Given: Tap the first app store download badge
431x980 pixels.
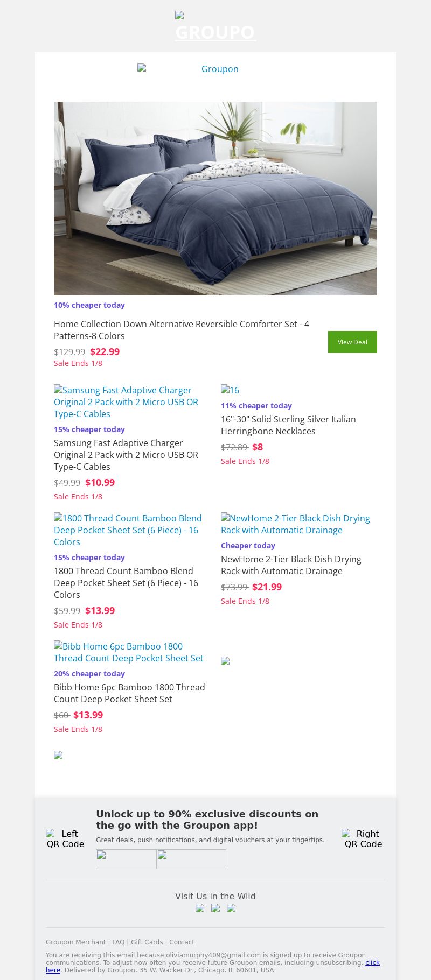Looking at the screenshot, I should (x=126, y=859).
